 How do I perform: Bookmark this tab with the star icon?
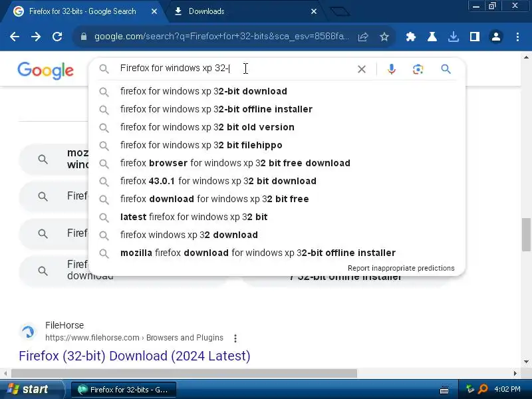(384, 37)
